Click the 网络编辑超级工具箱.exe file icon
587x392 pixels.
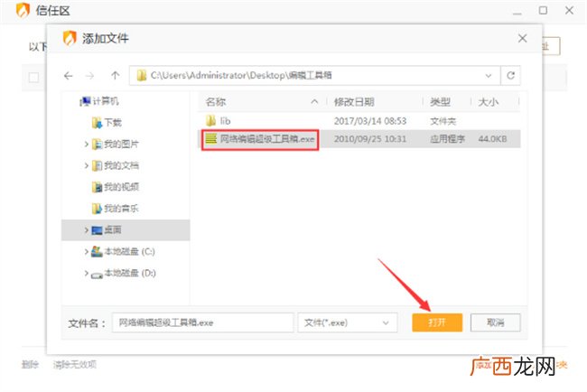(x=211, y=139)
